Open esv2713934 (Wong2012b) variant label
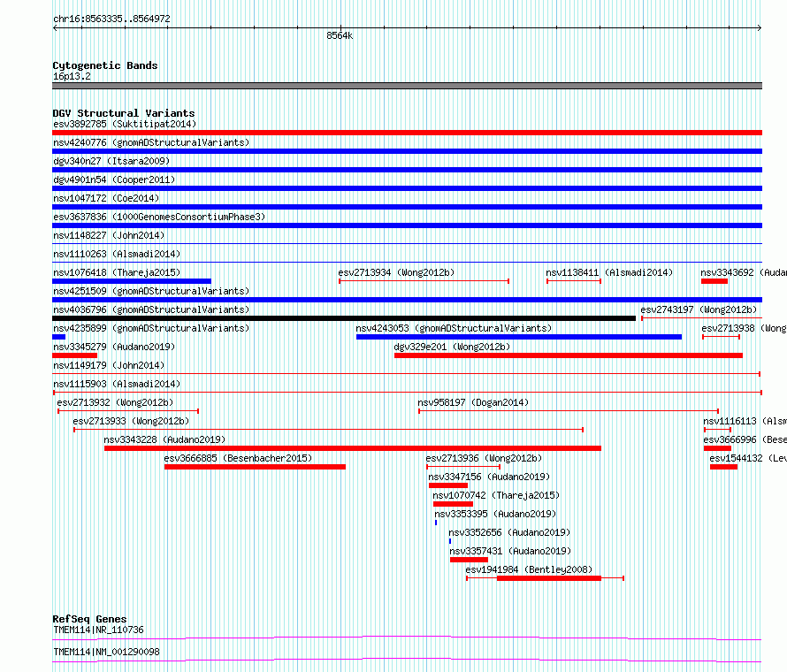Viewport: 787px width, 672px height. [396, 272]
